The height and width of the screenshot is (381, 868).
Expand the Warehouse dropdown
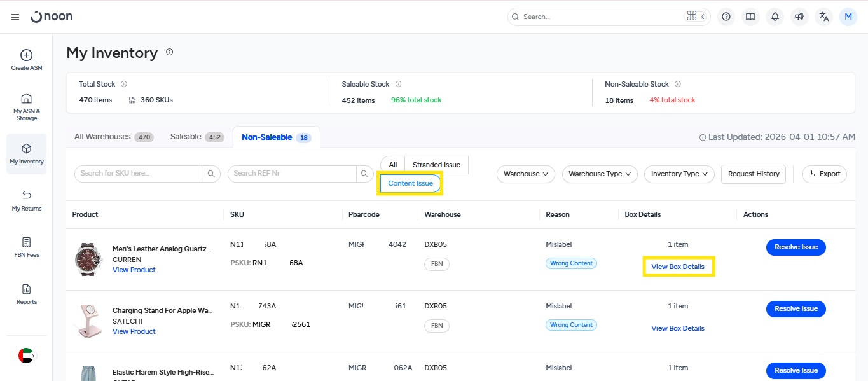[525, 174]
